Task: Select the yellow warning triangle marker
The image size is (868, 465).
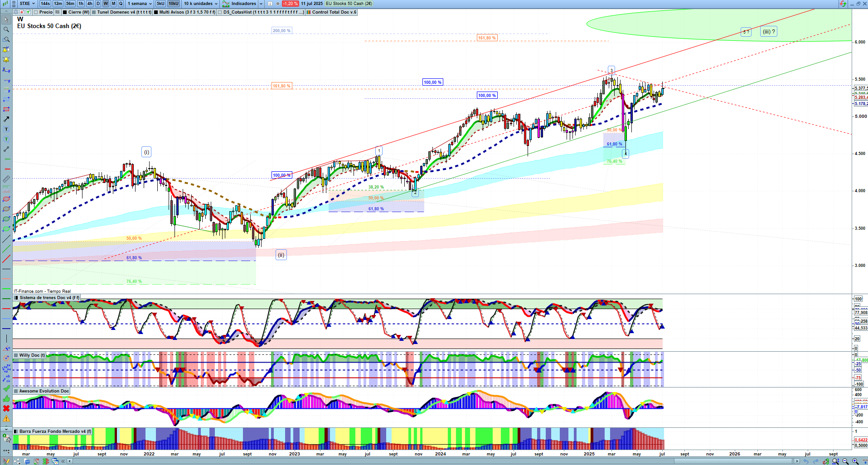Action: click(x=6, y=418)
